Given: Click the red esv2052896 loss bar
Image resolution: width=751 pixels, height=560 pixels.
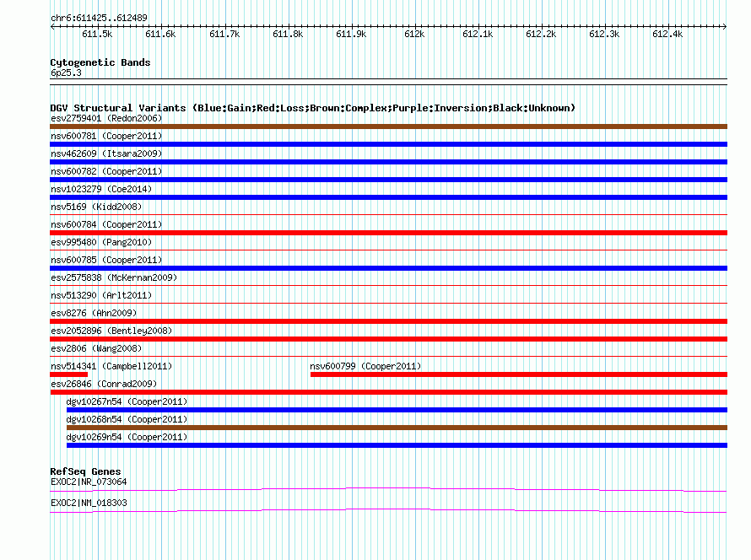Looking at the screenshot, I should (x=388, y=339).
